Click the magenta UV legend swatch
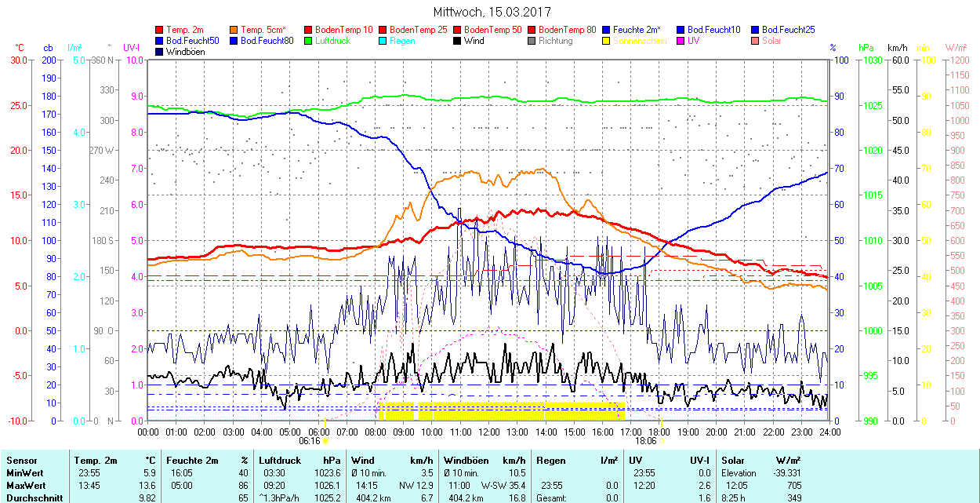 [x=682, y=41]
